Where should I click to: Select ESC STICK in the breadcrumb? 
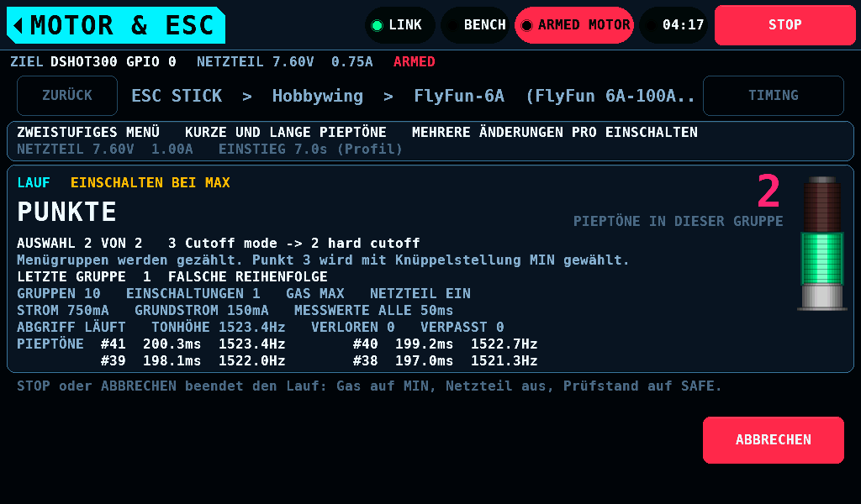[x=177, y=96]
